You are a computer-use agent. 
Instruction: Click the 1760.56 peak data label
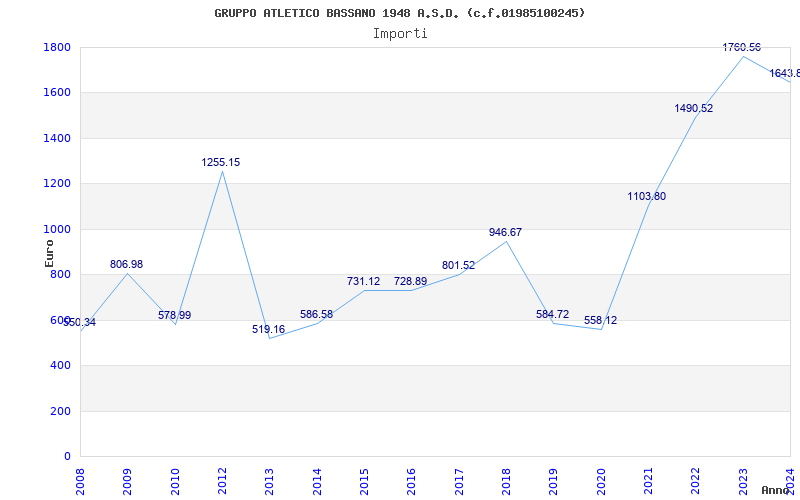[741, 47]
